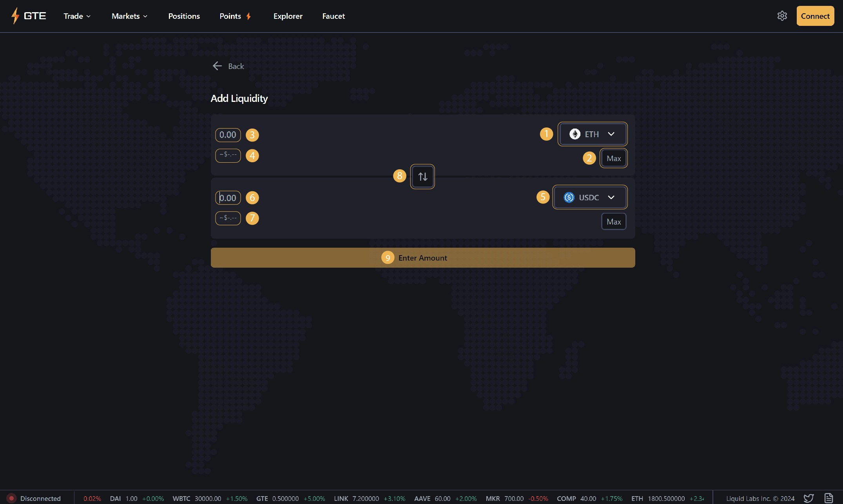
Task: Click the Disconnected status indicator dot
Action: (12, 498)
